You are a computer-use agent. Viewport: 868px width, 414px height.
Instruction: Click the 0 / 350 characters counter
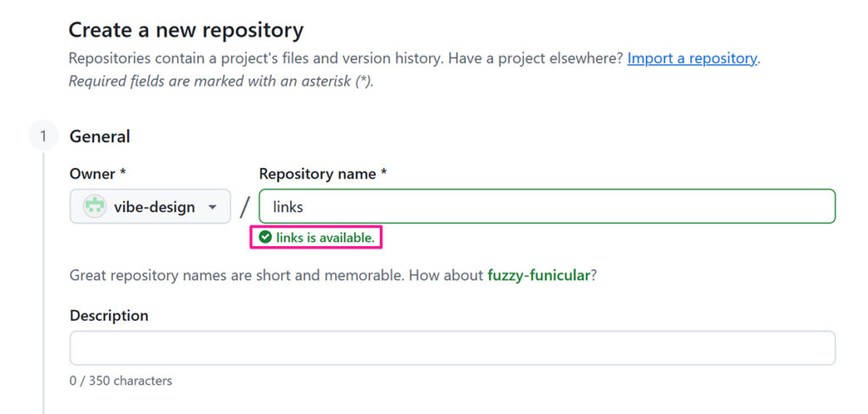120,381
